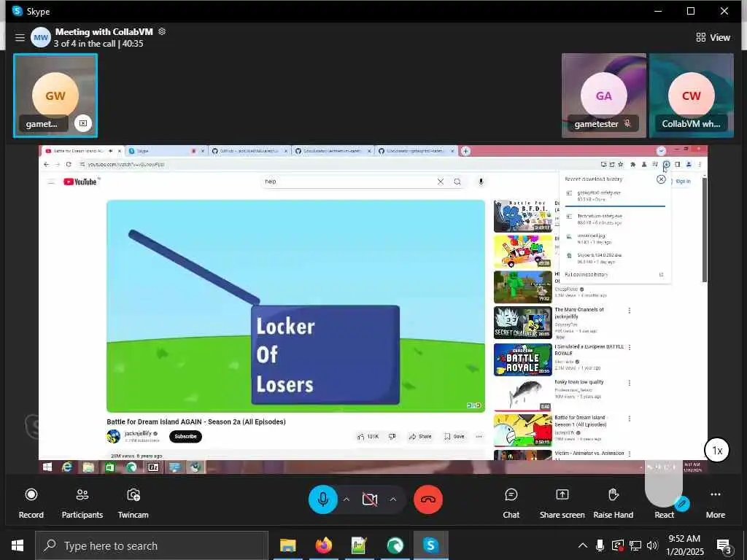747x560 pixels.
Task: Open a new tab in shared browser
Action: click(465, 151)
